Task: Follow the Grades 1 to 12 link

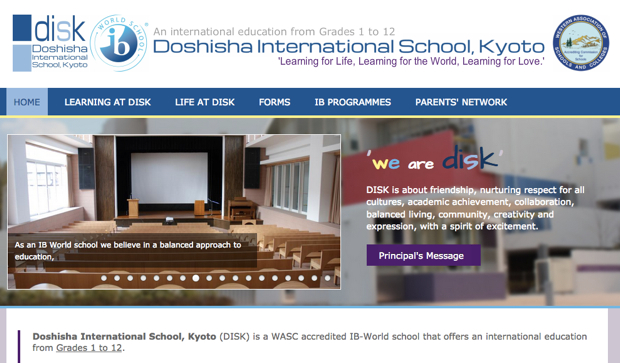Action: pos(89,348)
